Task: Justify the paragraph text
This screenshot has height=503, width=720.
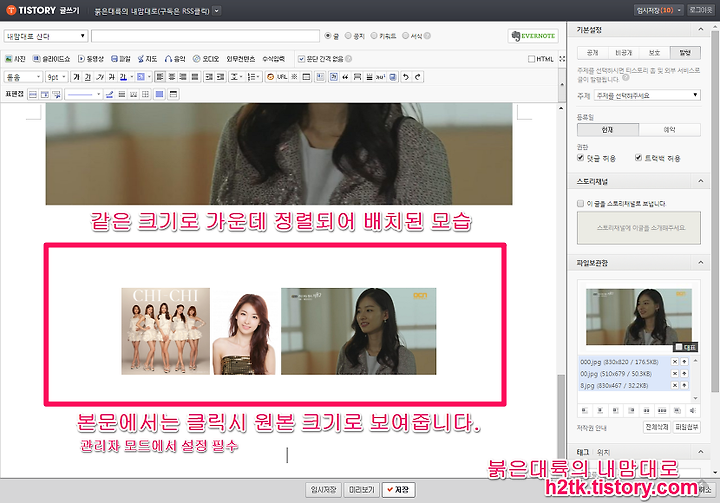Action: [195, 77]
